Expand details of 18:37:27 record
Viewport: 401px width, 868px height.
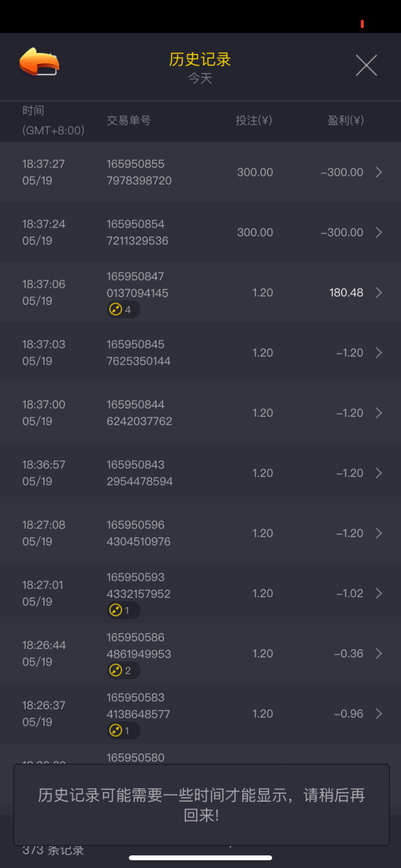(379, 172)
